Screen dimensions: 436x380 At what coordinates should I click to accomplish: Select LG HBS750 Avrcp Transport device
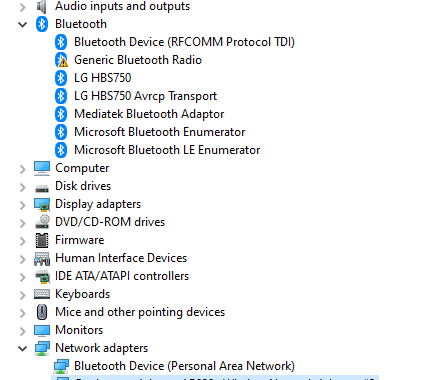click(145, 96)
